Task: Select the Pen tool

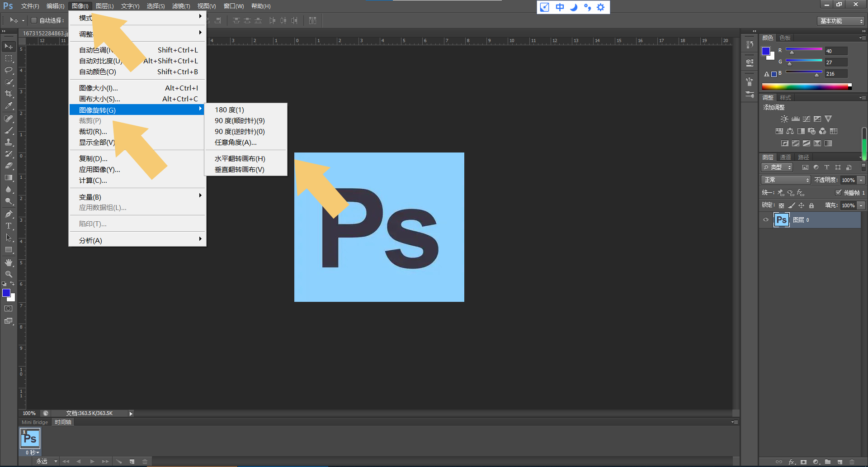Action: point(9,214)
